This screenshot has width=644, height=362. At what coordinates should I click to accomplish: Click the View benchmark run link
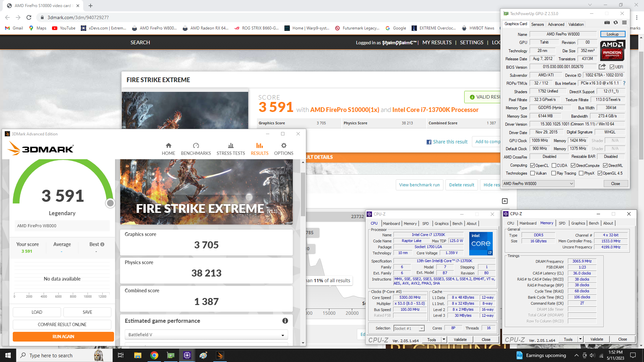click(419, 185)
